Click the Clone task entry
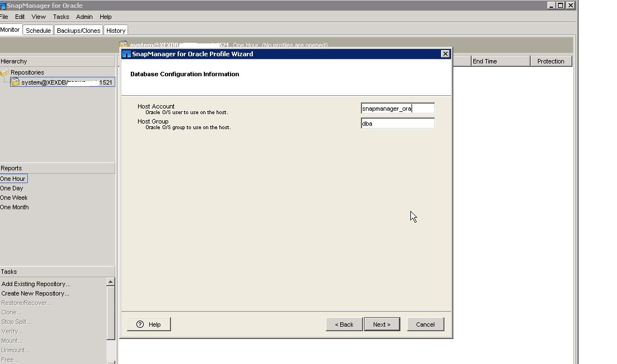The image size is (617, 364). coord(11,312)
